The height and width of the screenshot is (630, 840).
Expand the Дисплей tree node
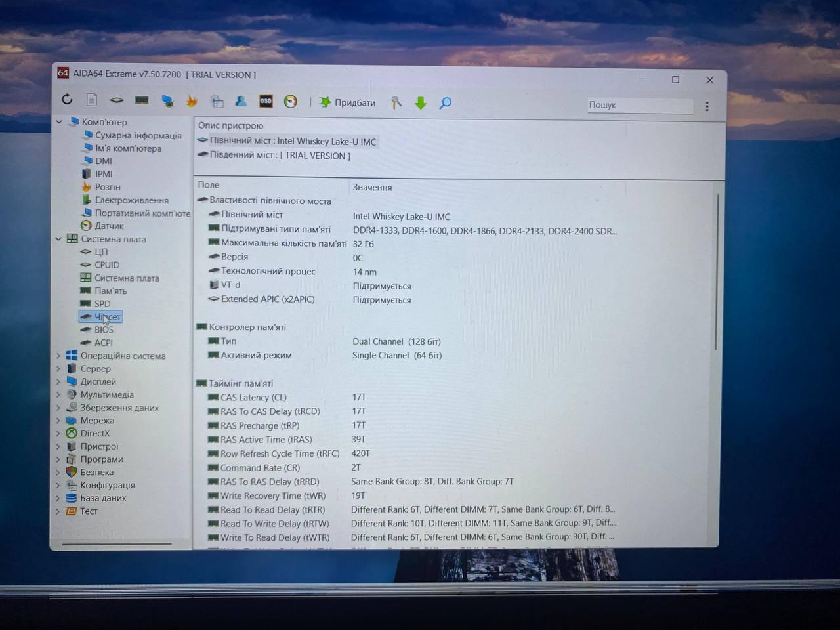pyautogui.click(x=58, y=381)
